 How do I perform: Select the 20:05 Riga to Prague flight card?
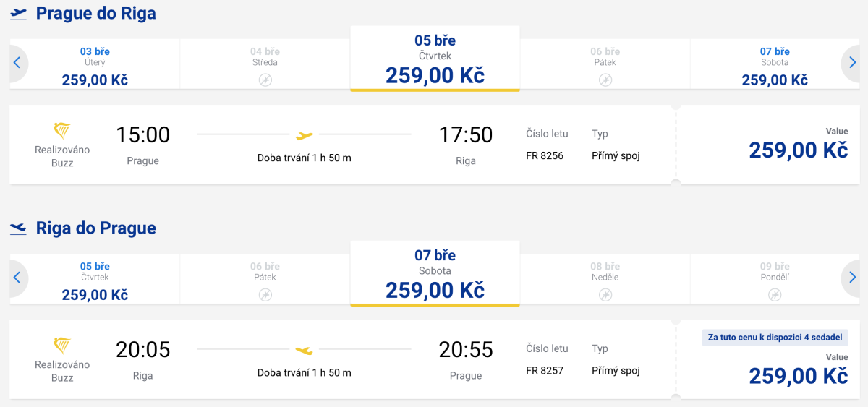point(341,359)
